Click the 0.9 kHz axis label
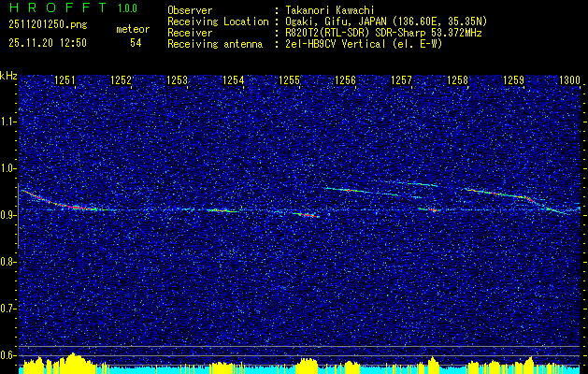588x374 pixels. tap(8, 215)
